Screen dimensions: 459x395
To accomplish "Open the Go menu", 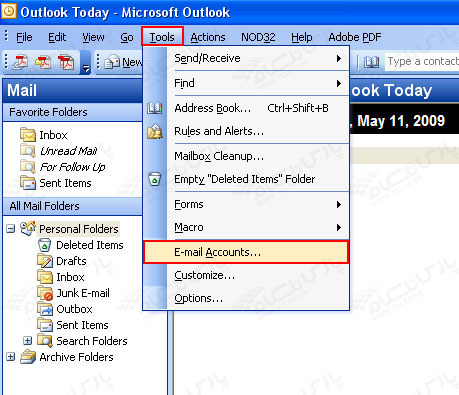I will tap(127, 37).
